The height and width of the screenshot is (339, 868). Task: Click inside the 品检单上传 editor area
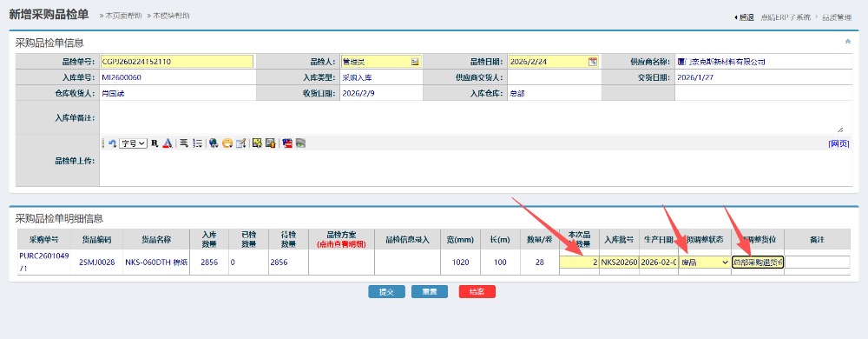coord(476,169)
